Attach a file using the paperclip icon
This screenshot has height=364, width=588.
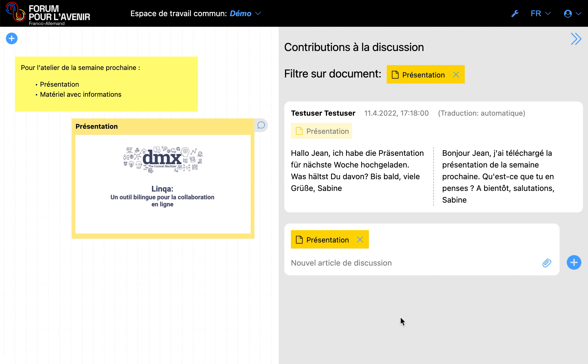tap(546, 263)
